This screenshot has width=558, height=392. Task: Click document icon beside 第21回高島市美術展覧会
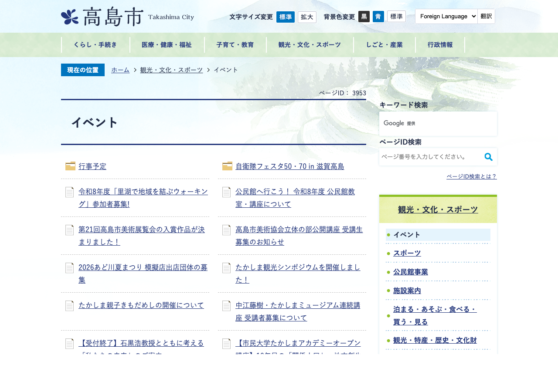[x=69, y=230]
